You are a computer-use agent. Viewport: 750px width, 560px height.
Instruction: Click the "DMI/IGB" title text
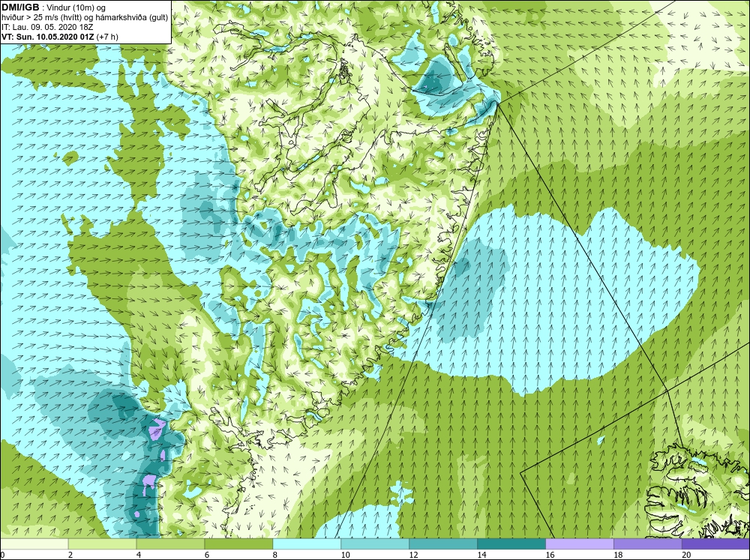(20, 7)
